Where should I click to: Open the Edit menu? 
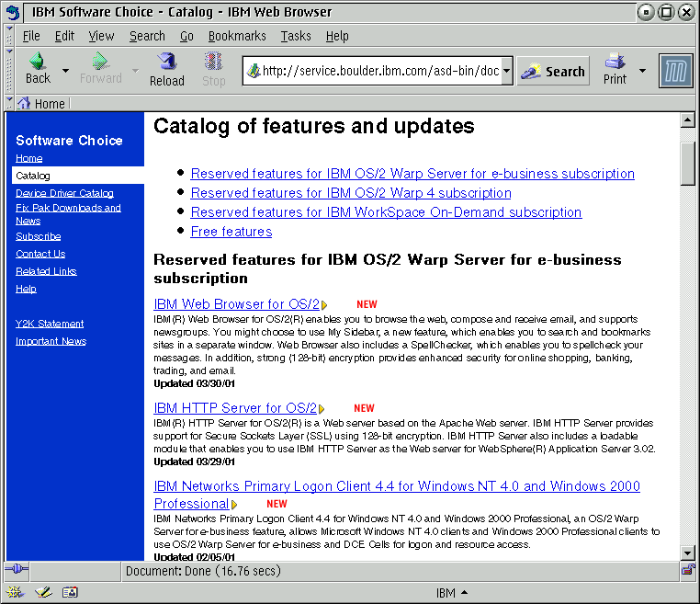64,36
